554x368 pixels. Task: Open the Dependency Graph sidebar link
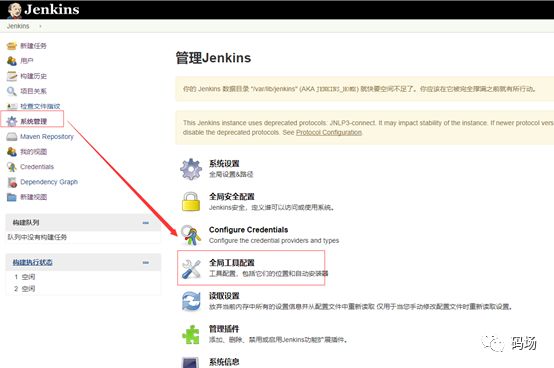(49, 182)
